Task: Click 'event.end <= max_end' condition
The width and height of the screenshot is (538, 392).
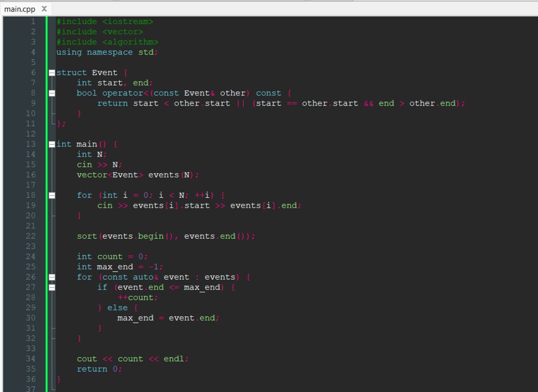Action: tap(169, 288)
